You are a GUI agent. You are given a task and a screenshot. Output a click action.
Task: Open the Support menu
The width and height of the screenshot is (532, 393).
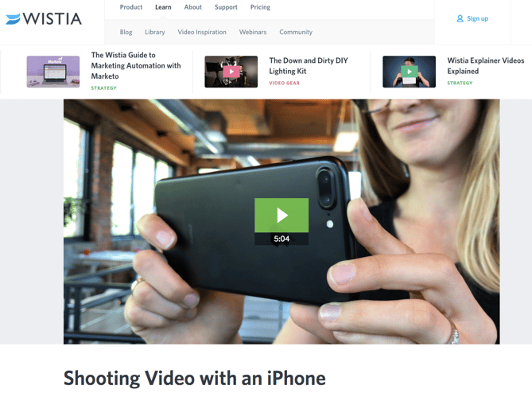click(x=226, y=7)
